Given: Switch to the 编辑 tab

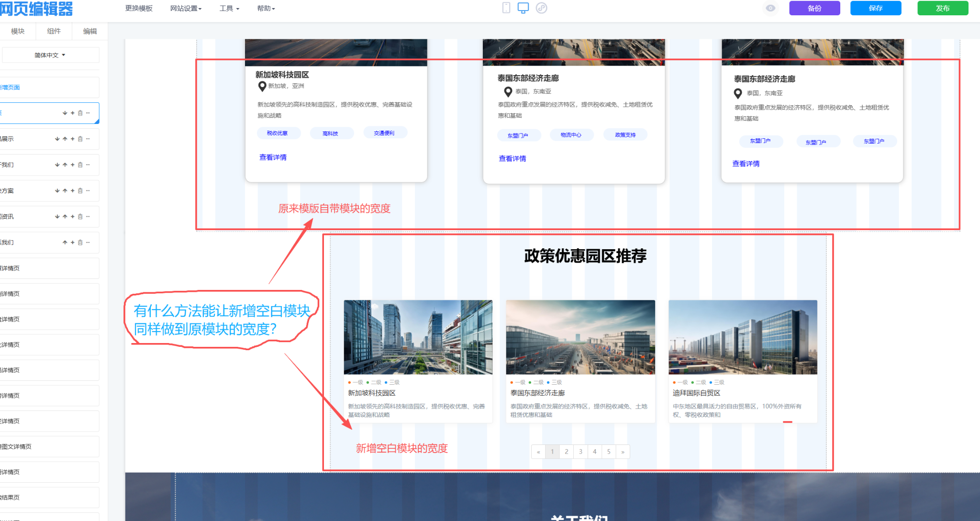Looking at the screenshot, I should coord(89,31).
